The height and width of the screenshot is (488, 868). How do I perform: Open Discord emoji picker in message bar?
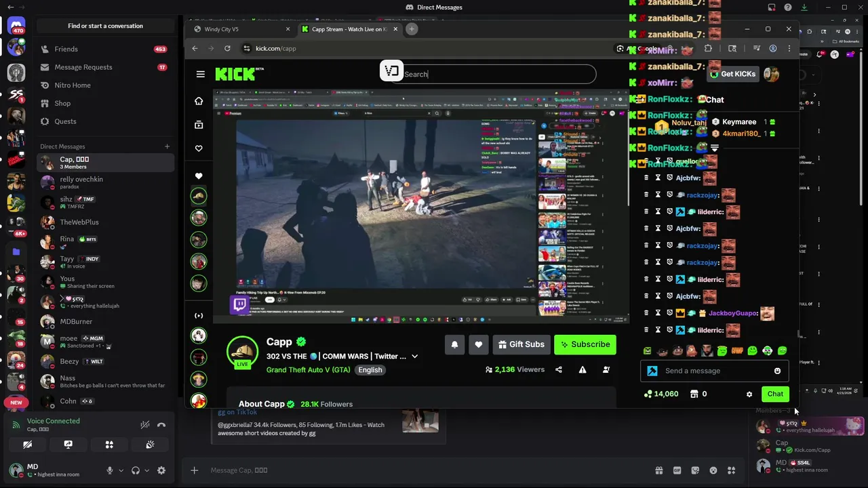click(x=713, y=470)
